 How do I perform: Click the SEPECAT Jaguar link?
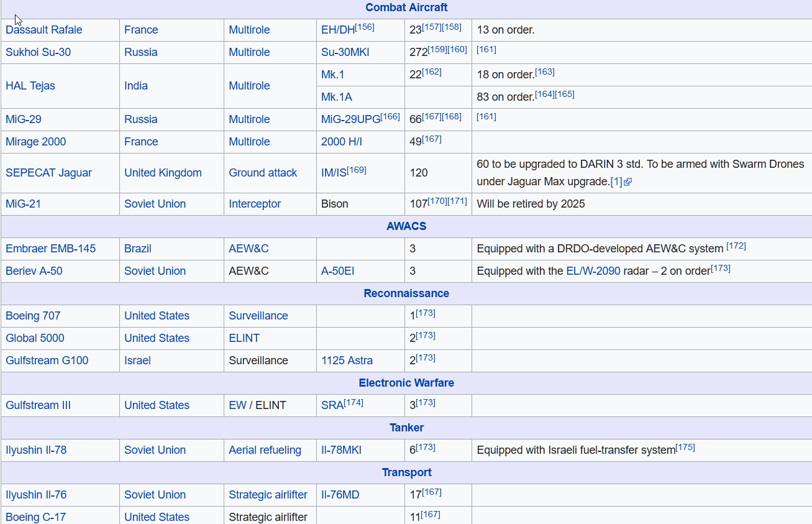49,173
